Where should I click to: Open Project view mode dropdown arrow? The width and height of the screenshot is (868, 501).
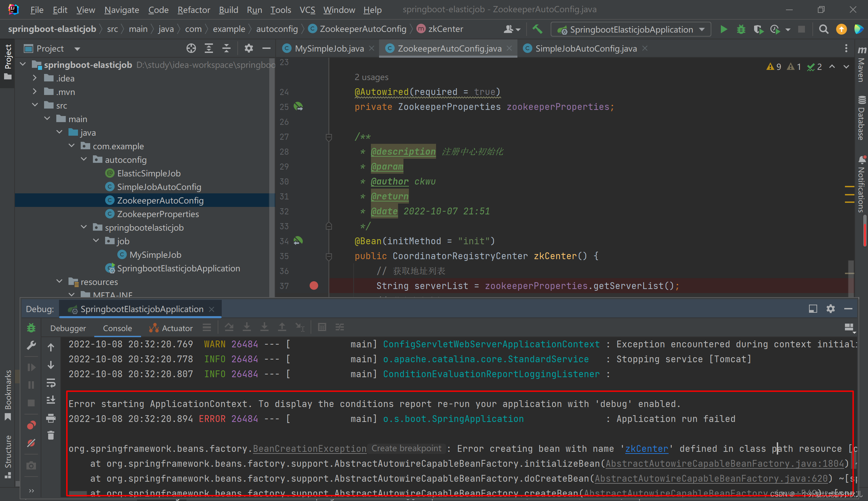point(77,49)
